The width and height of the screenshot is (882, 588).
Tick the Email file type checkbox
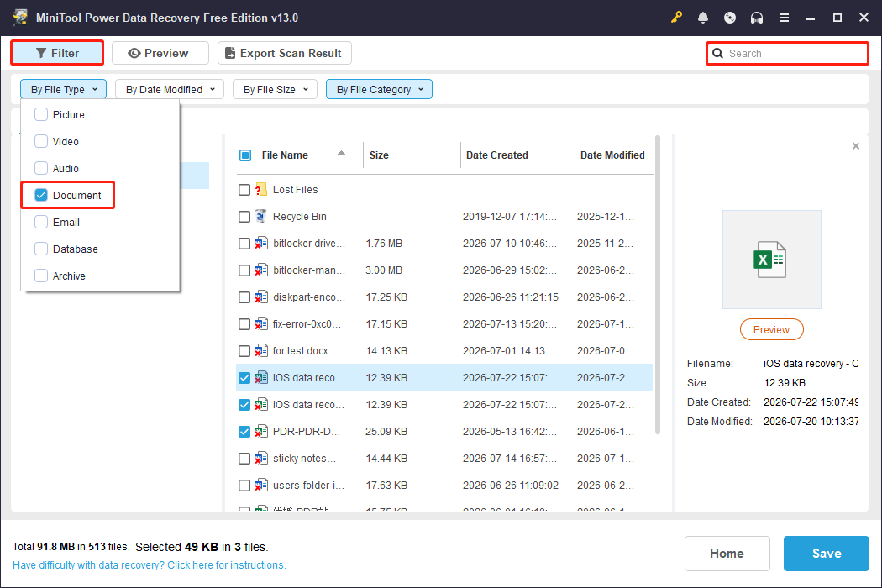coord(41,222)
